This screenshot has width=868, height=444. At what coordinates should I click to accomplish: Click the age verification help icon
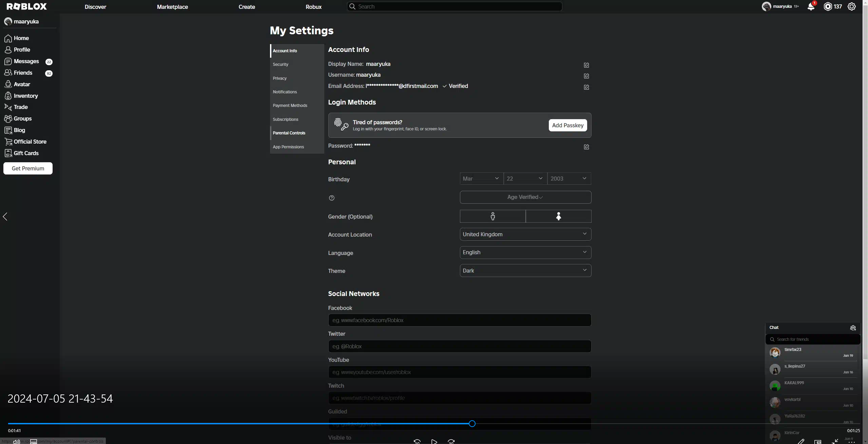click(x=332, y=198)
